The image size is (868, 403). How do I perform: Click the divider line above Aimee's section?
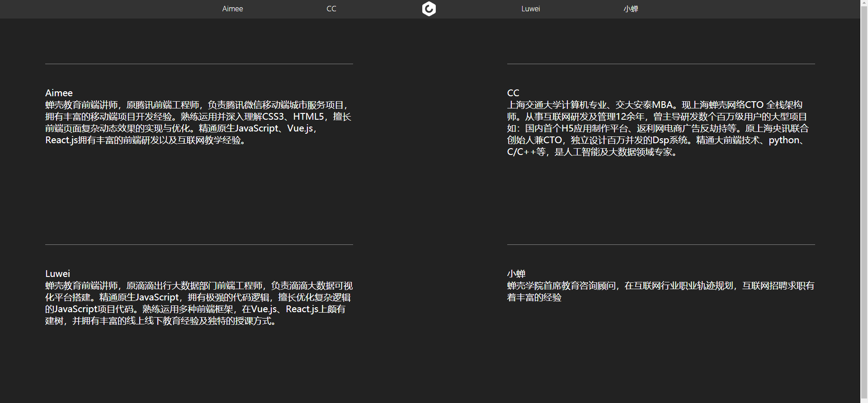pos(199,64)
